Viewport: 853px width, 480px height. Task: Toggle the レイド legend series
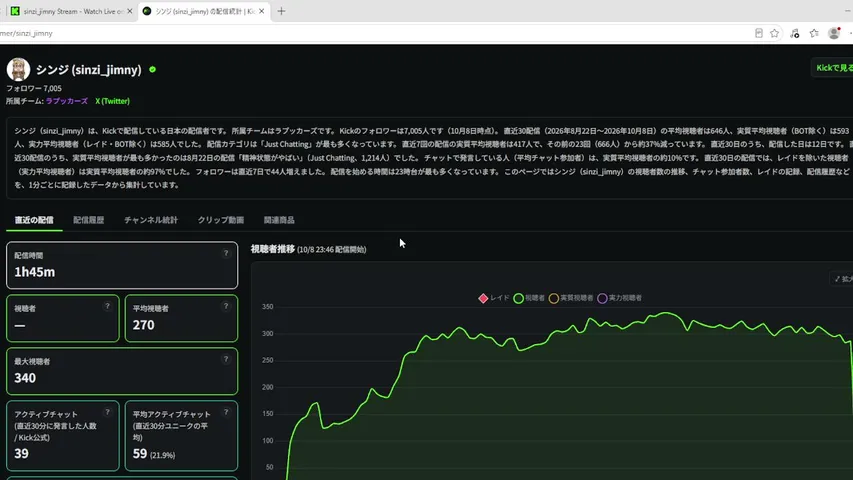point(494,298)
